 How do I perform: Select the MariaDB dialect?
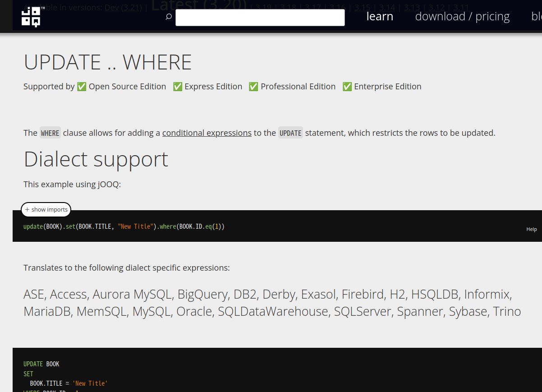click(47, 311)
